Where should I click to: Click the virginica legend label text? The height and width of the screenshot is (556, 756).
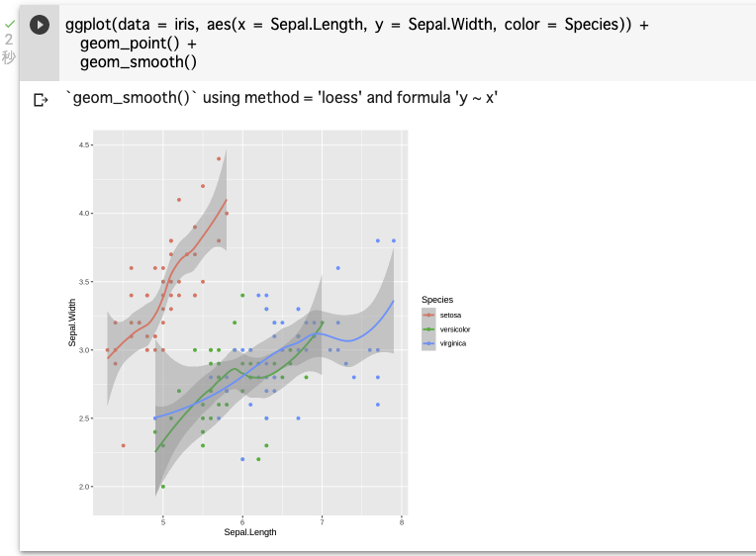click(453, 343)
